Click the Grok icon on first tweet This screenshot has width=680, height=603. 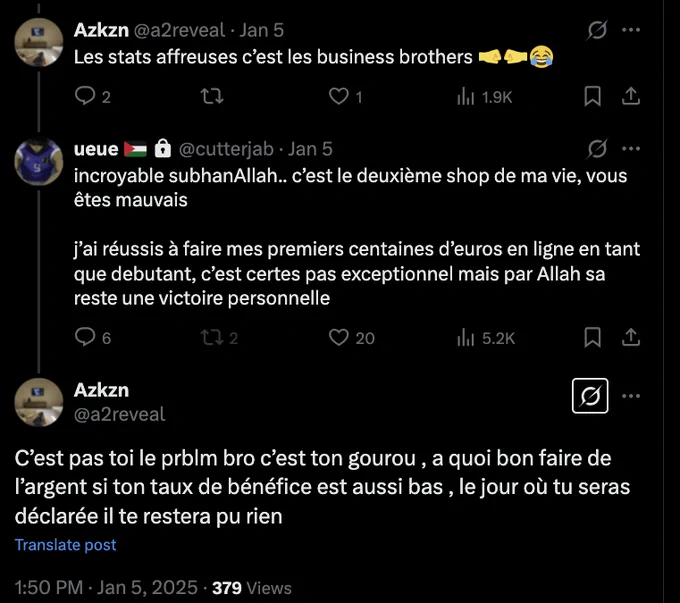click(597, 30)
